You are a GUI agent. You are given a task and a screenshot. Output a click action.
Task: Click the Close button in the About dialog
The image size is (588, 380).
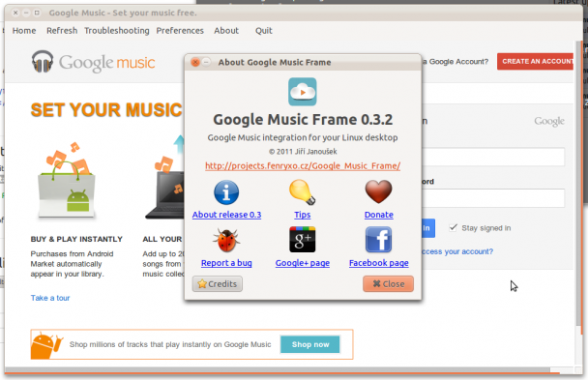point(388,284)
